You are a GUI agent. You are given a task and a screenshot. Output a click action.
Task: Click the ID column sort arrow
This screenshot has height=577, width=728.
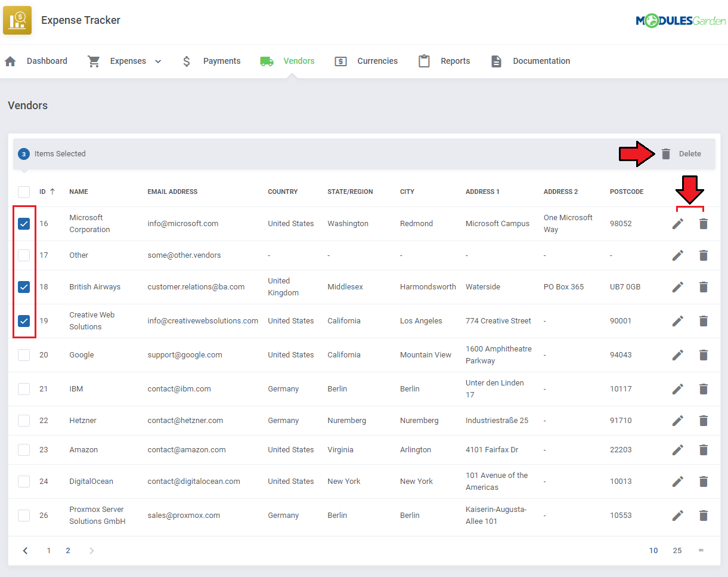point(52,192)
